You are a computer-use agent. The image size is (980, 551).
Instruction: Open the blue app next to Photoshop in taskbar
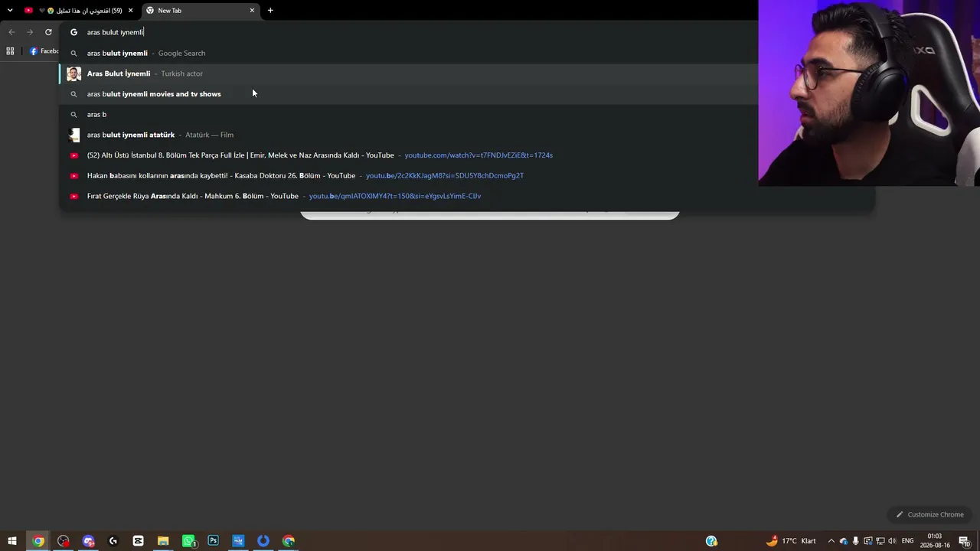(238, 541)
